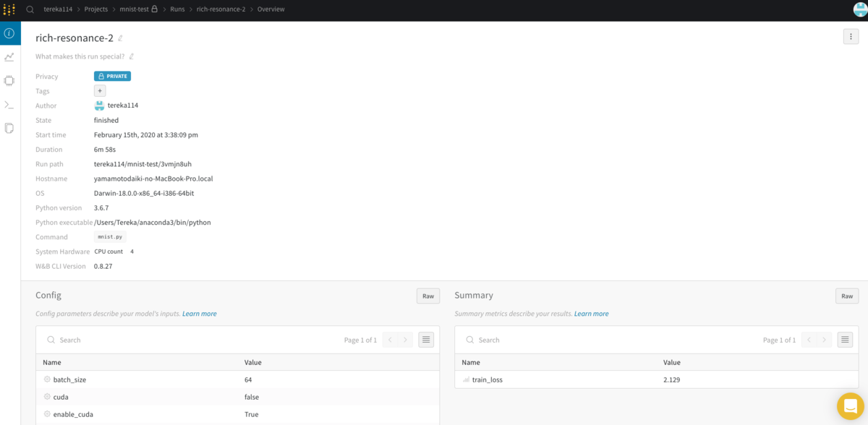The height and width of the screenshot is (425, 868).
Task: Select the train_loss summary name
Action: (488, 379)
